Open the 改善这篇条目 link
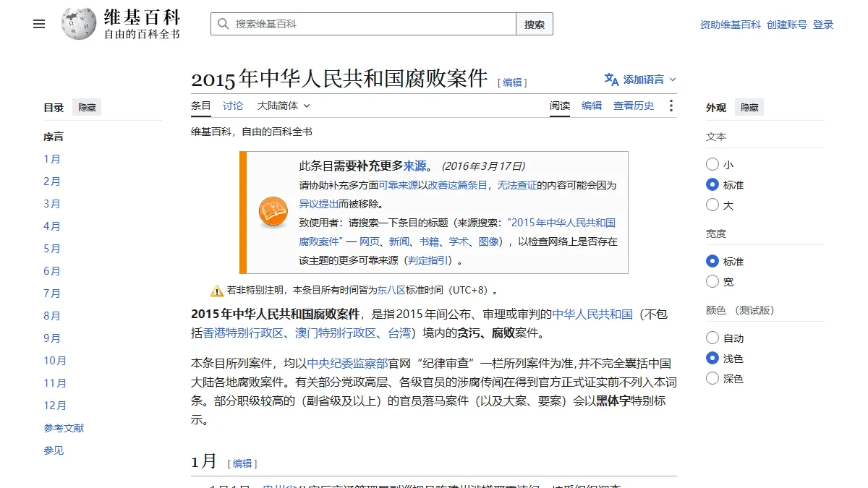Viewport: 868px width, 488px height. point(458,185)
